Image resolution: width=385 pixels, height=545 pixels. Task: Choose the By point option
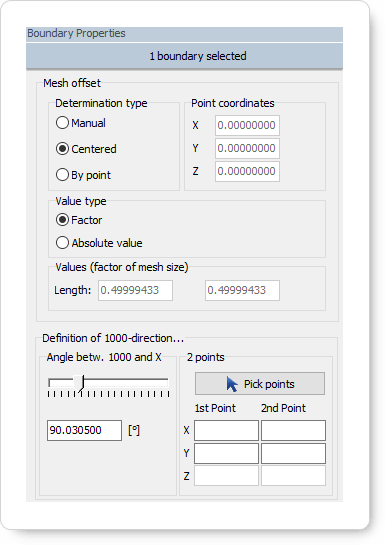tap(83, 175)
